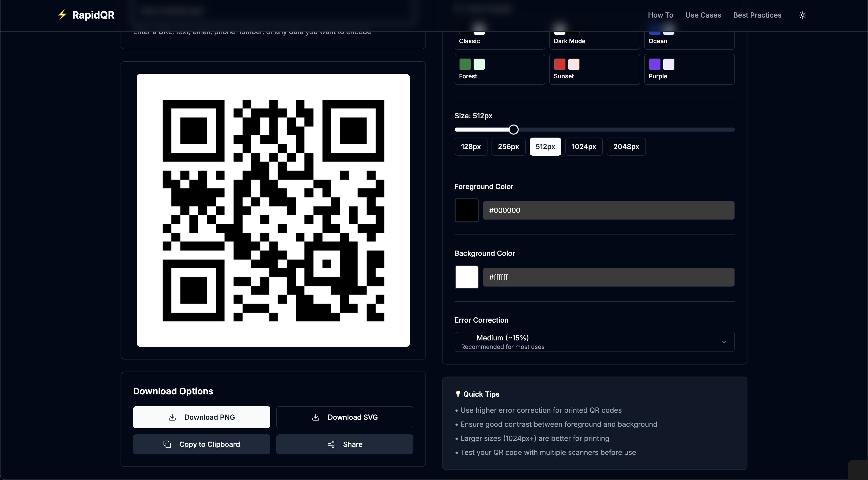
Task: Click the size slider track
Action: pos(594,129)
